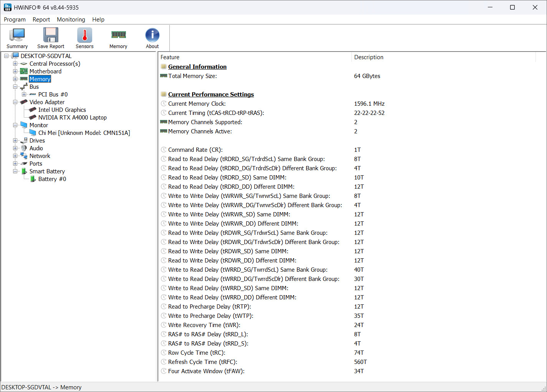Click the 64 GBytes value
This screenshot has height=392, width=547.
[367, 76]
